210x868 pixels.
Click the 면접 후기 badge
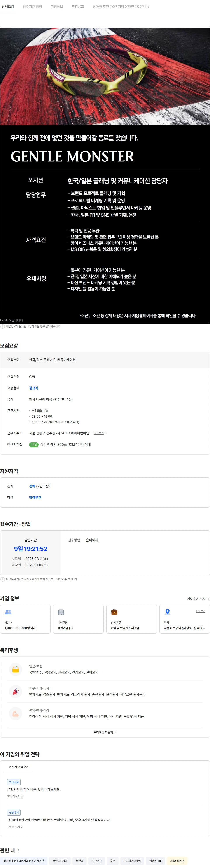[14, 812]
